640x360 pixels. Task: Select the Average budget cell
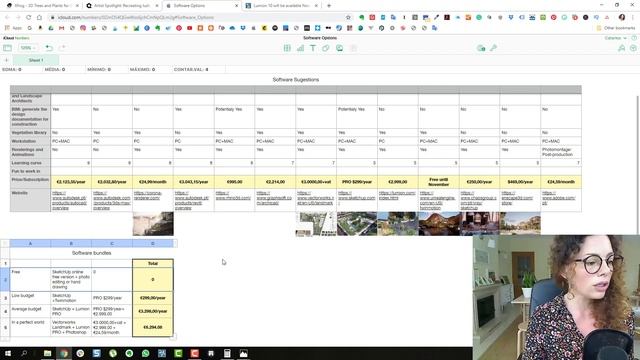pyautogui.click(x=30, y=311)
